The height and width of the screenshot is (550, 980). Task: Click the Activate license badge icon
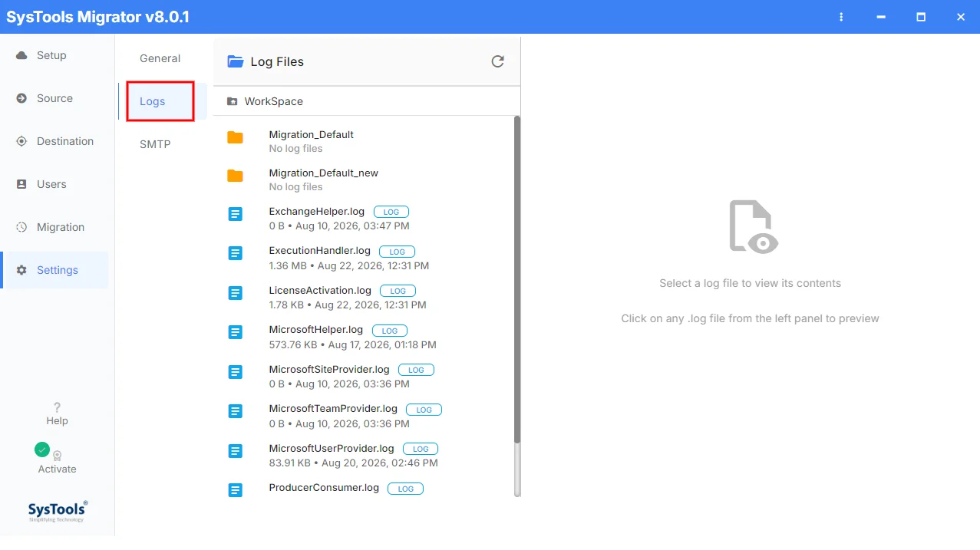(57, 456)
